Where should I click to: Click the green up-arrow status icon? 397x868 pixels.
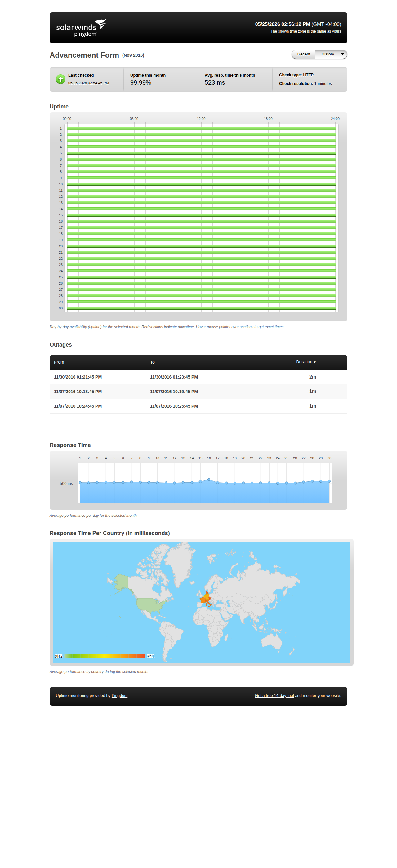tap(60, 79)
